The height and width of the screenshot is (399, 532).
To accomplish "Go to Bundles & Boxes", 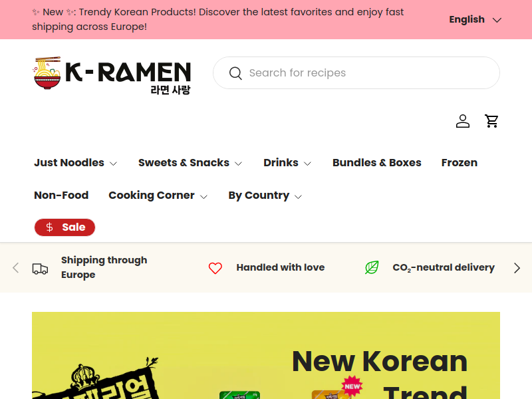I will coord(376,163).
